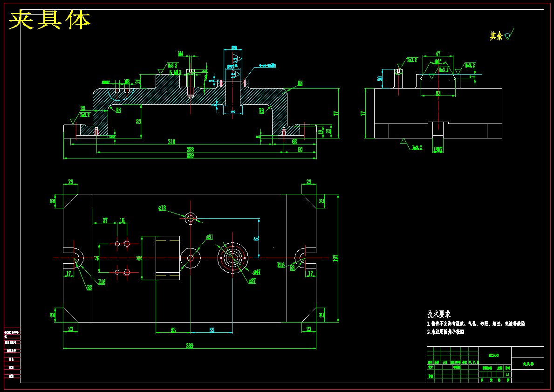Click the yellow 其余 surface finish note
Viewport: 554px width, 392px height.
[496, 36]
